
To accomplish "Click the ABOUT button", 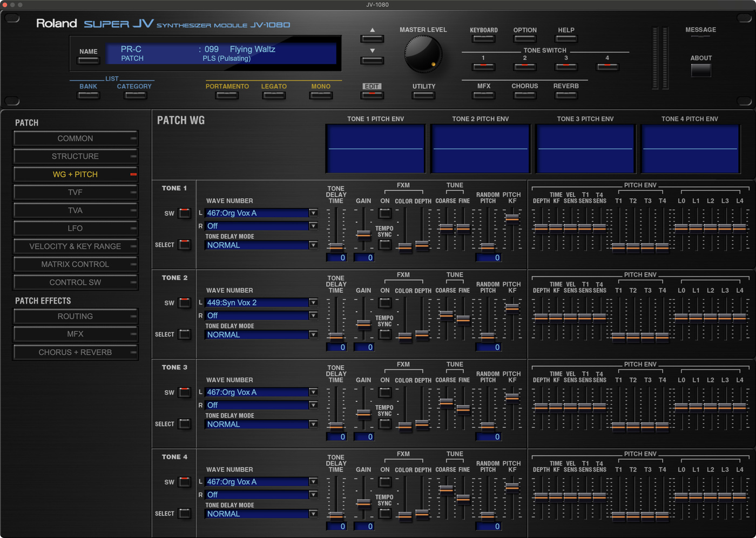I will pyautogui.click(x=701, y=70).
